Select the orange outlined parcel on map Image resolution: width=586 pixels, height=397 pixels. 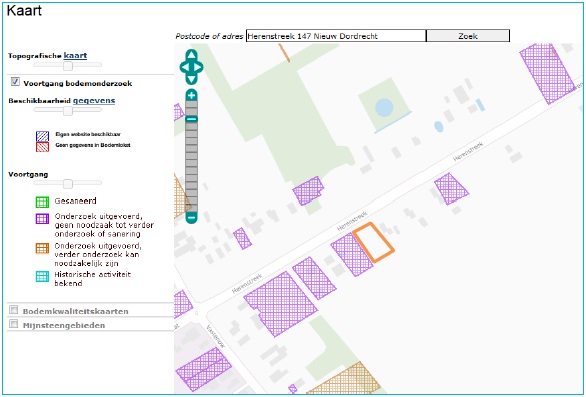point(374,242)
